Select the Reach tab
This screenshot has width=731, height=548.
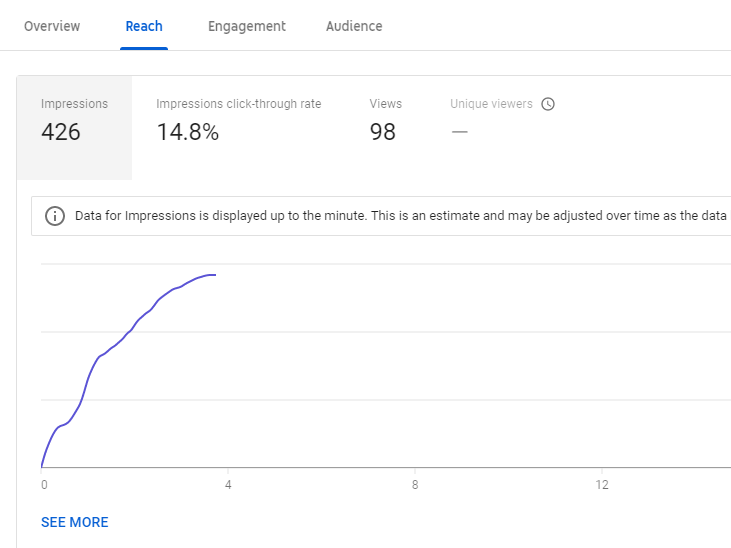click(144, 26)
